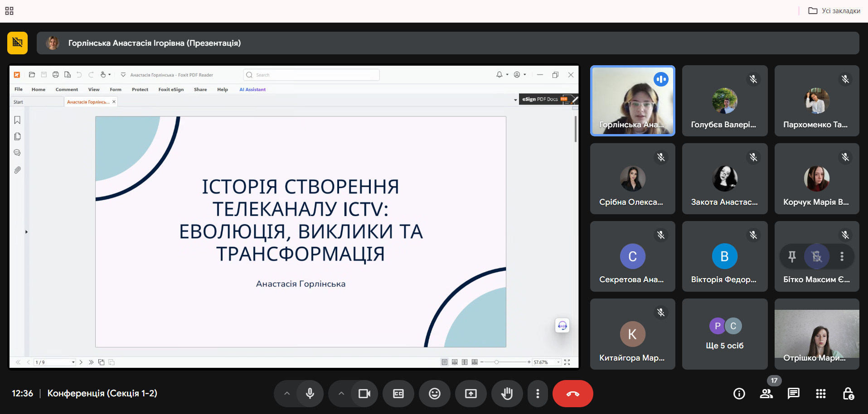Click the Foxit notification bell icon
868x414 pixels.
pyautogui.click(x=499, y=75)
